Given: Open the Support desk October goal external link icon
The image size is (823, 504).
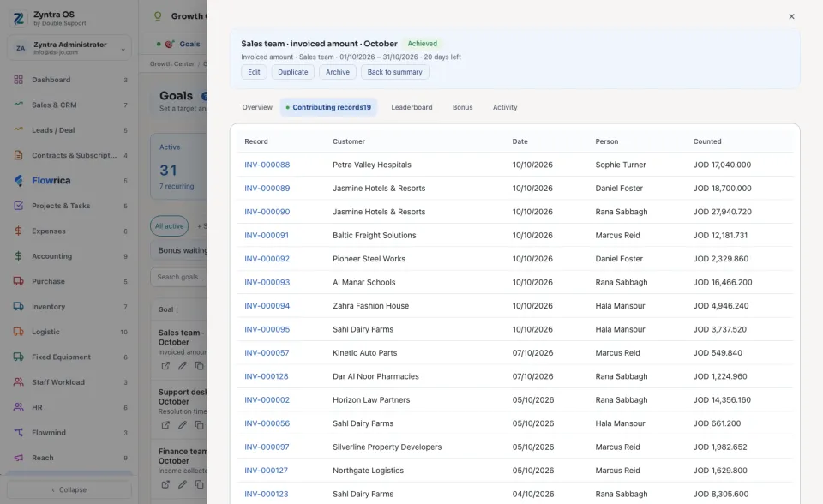Looking at the screenshot, I should point(165,425).
